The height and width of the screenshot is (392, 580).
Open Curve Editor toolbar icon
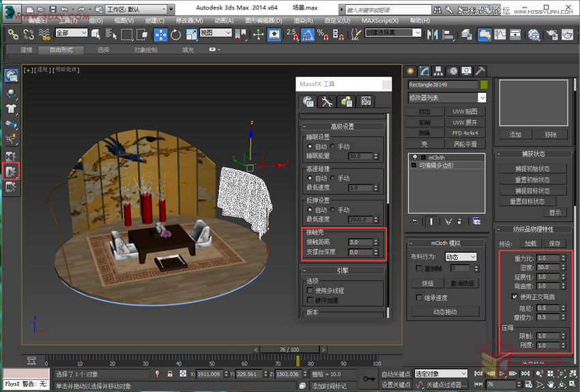[499, 35]
